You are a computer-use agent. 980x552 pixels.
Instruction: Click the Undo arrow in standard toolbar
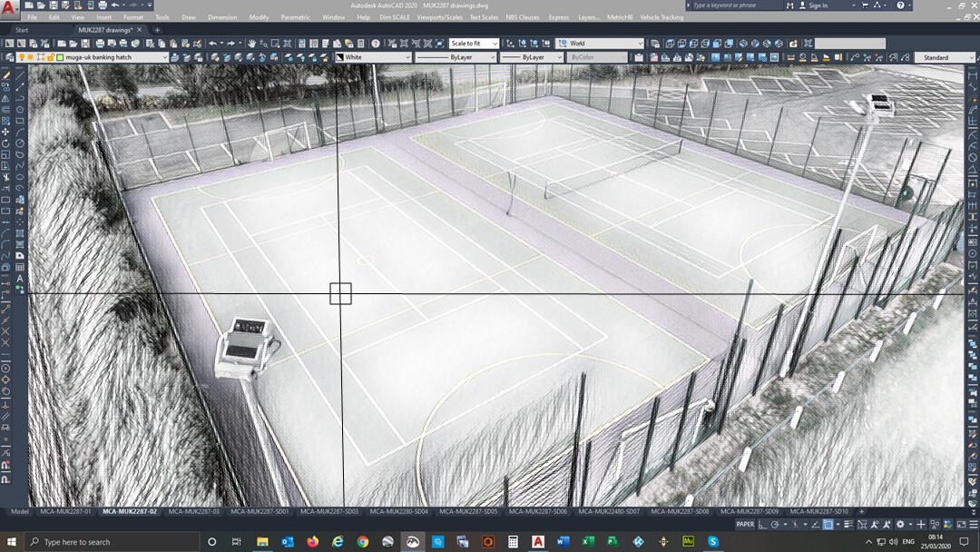pyautogui.click(x=212, y=44)
